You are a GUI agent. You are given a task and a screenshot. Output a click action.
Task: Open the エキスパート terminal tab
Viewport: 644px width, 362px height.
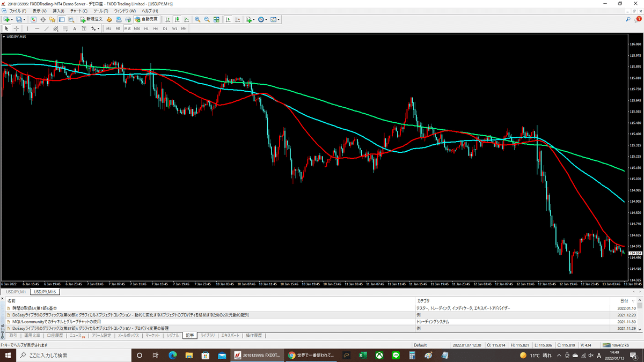230,335
